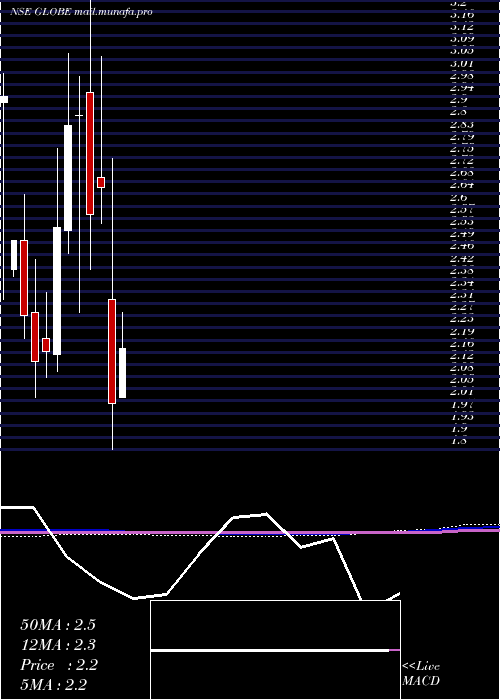
Task: Select the 2.19 price axis label
Action: click(x=462, y=331)
